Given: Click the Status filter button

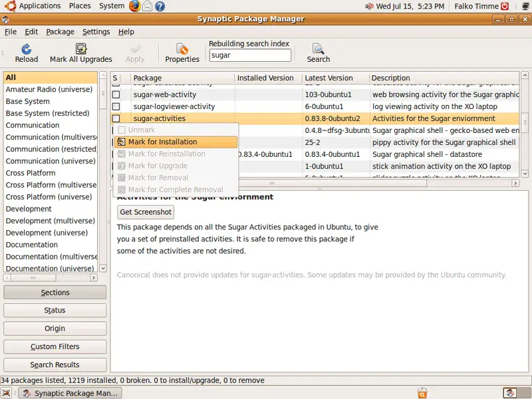Looking at the screenshot, I should point(55,311).
